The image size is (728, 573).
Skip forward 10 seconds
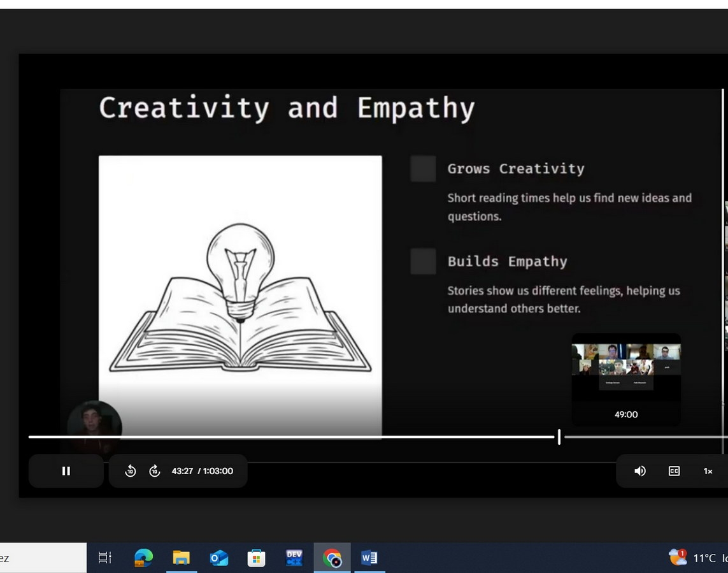[154, 471]
